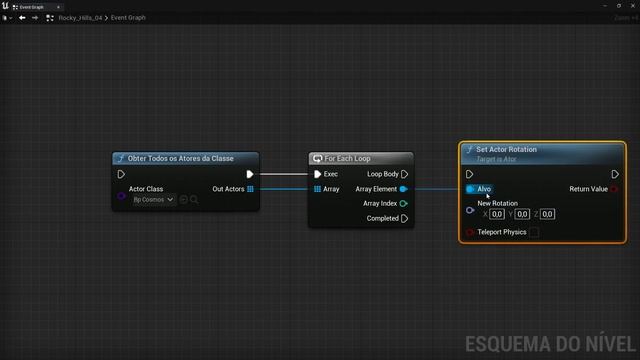Click the Array Element output pin
The height and width of the screenshot is (360, 640).
pos(403,189)
